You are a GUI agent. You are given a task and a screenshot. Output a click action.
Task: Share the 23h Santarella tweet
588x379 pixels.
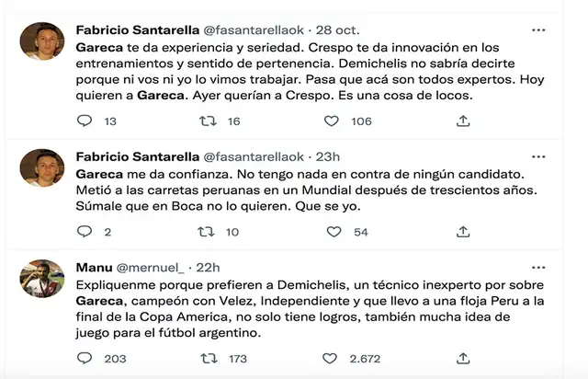click(462, 232)
